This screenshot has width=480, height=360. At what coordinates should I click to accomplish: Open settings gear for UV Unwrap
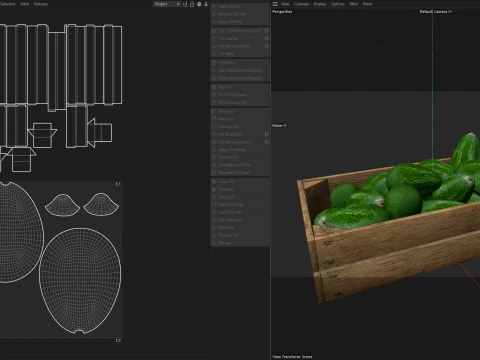[x=266, y=38]
